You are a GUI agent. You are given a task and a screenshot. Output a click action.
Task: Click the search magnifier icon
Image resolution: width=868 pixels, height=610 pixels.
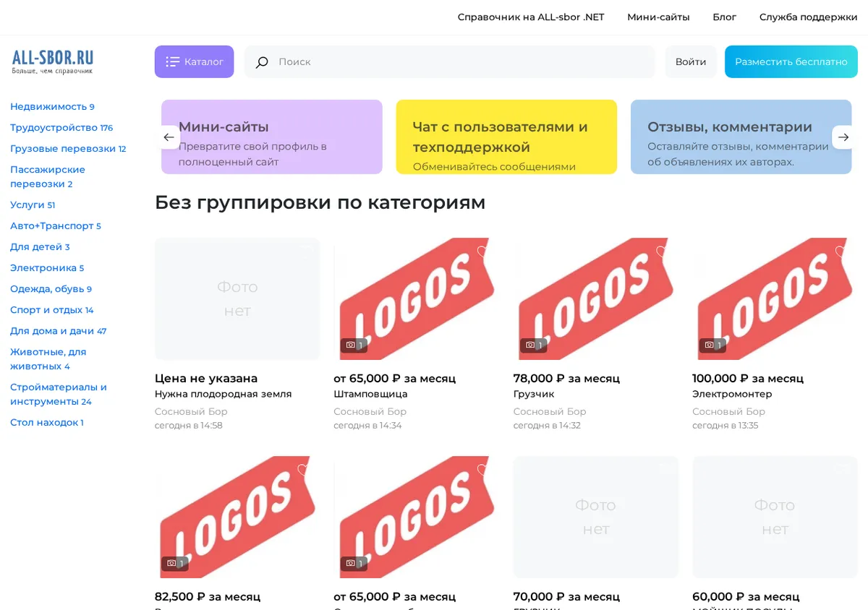(262, 62)
